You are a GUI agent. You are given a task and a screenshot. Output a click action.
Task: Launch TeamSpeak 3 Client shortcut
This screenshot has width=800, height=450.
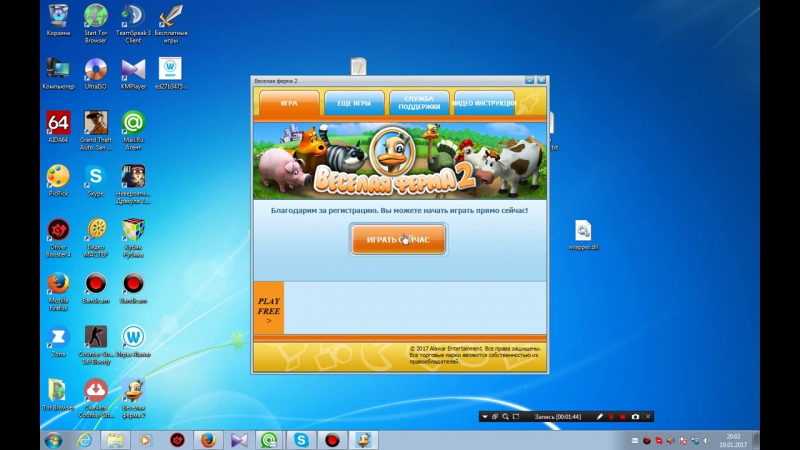(132, 18)
